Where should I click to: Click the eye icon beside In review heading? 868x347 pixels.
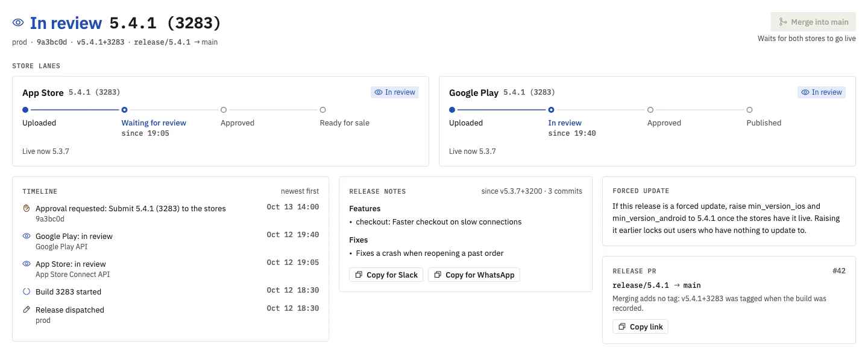point(18,23)
